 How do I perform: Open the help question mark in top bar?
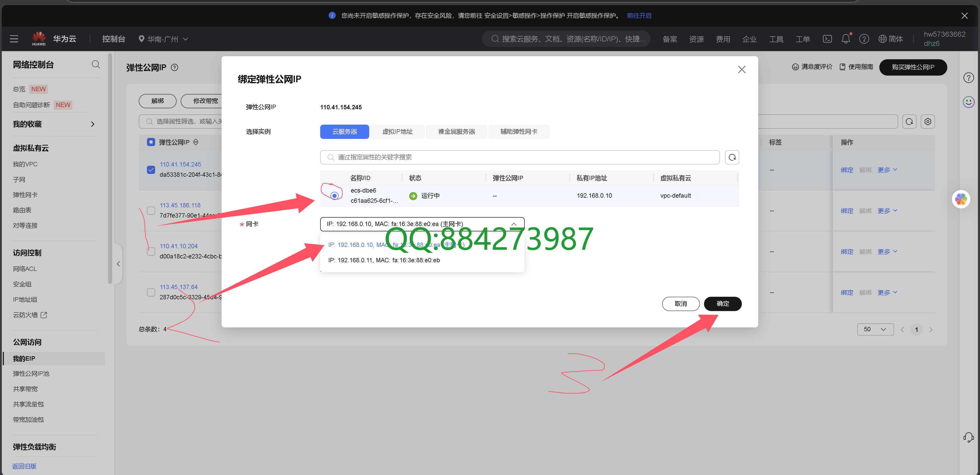click(x=864, y=39)
